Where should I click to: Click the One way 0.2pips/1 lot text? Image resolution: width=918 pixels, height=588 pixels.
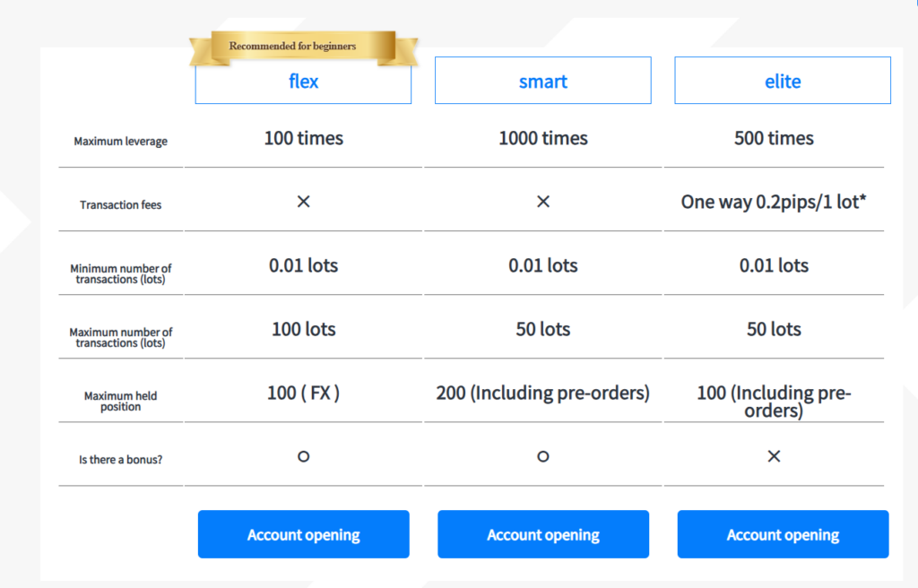pos(774,202)
